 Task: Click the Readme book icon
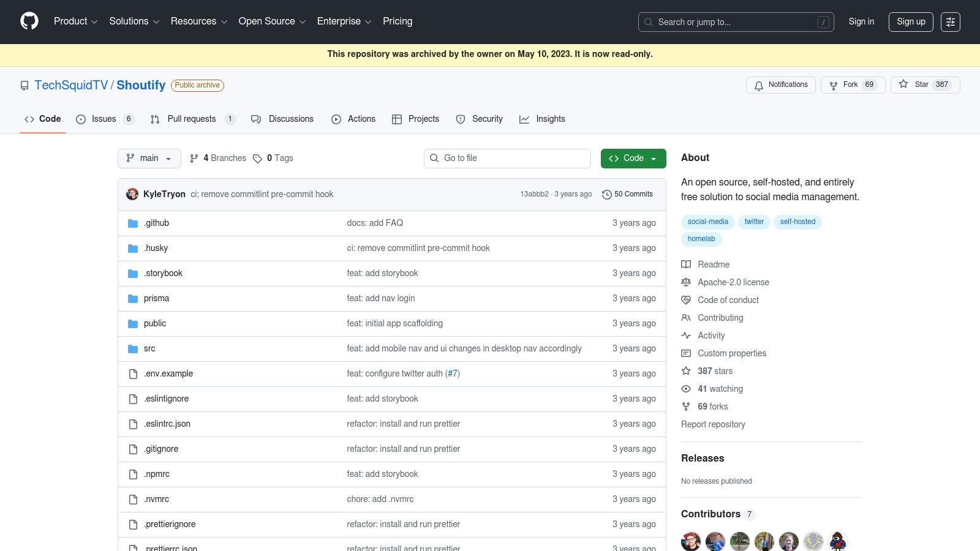click(686, 264)
